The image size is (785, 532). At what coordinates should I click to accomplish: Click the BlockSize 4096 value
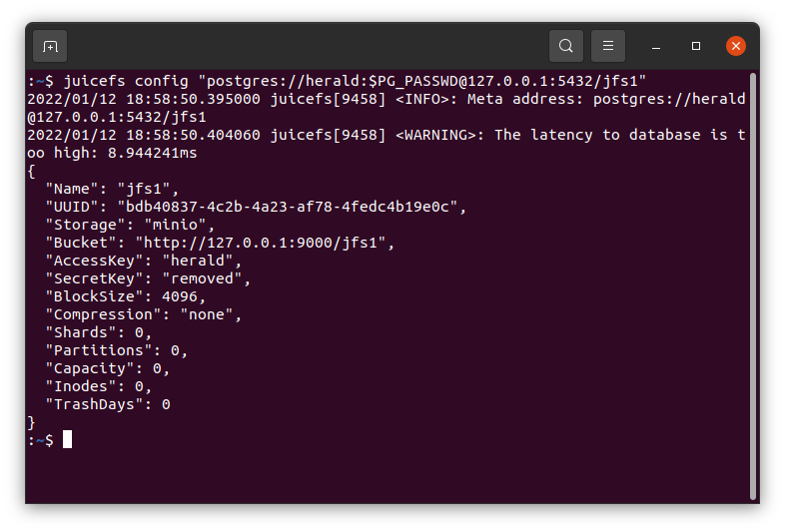click(179, 296)
